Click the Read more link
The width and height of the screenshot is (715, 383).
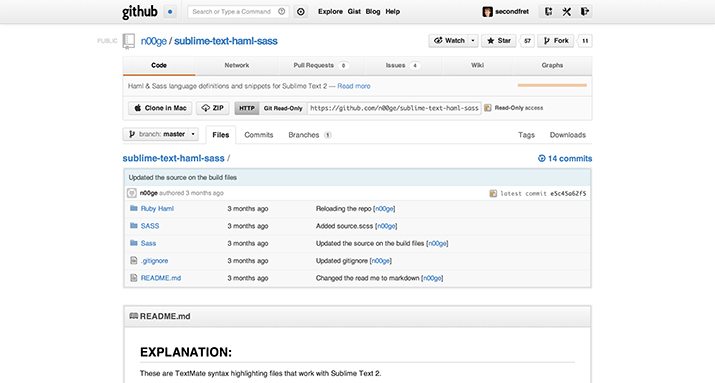point(354,86)
